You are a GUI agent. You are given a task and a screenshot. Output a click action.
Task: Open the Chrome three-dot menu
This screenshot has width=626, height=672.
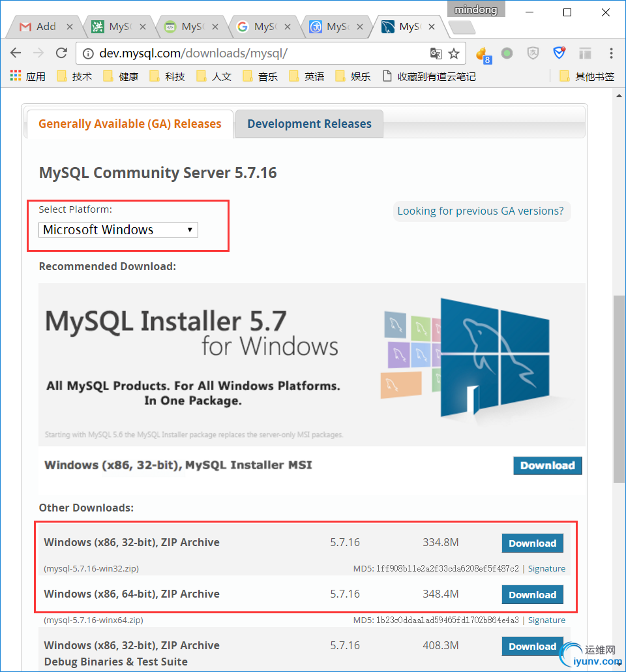[x=611, y=53]
